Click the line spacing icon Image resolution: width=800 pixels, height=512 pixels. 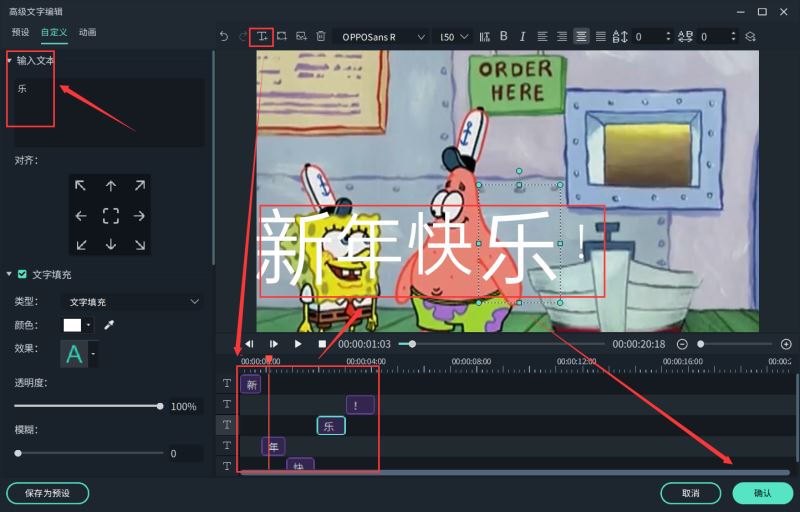(x=620, y=37)
